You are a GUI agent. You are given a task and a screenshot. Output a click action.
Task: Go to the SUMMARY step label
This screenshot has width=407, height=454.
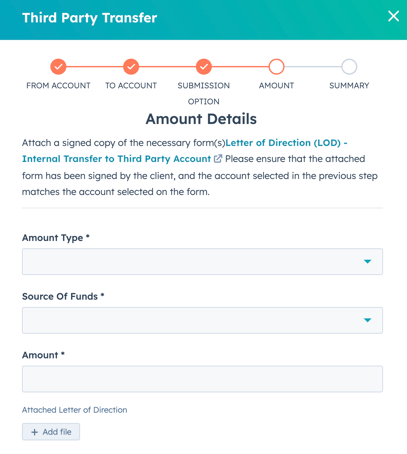coord(349,86)
